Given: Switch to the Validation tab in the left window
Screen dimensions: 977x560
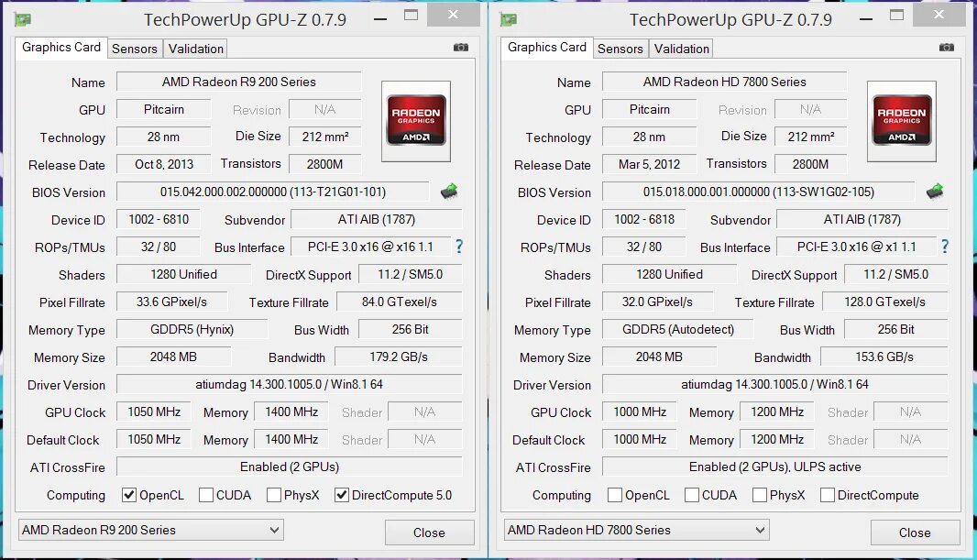Looking at the screenshot, I should click(195, 49).
